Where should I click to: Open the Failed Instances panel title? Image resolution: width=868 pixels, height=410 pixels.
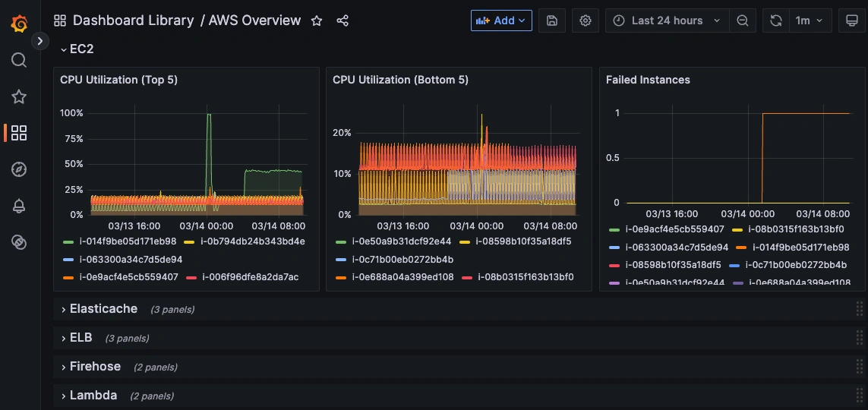click(649, 80)
